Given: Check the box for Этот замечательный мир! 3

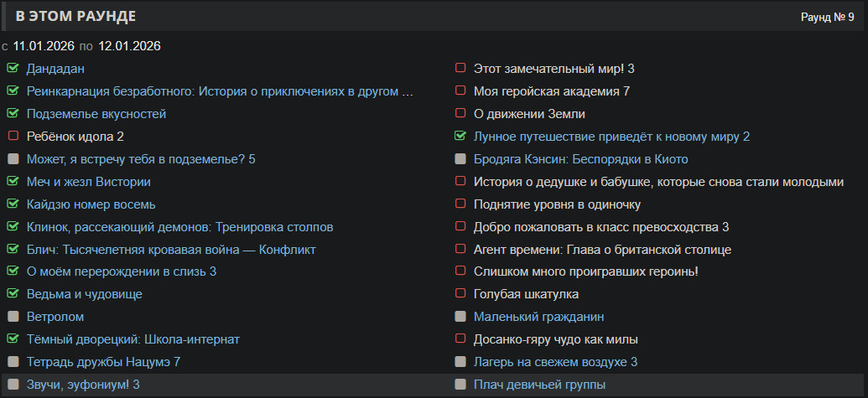Looking at the screenshot, I should click(x=460, y=68).
